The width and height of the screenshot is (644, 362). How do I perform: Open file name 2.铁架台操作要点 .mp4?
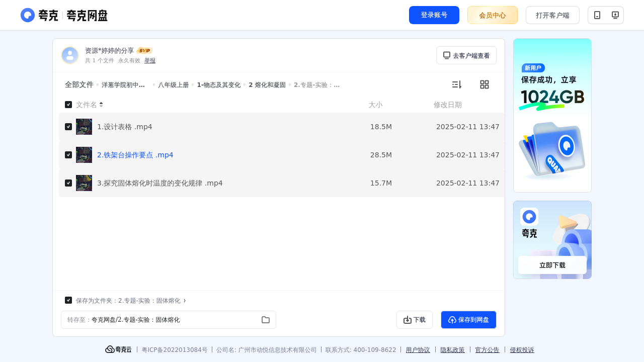tap(135, 155)
